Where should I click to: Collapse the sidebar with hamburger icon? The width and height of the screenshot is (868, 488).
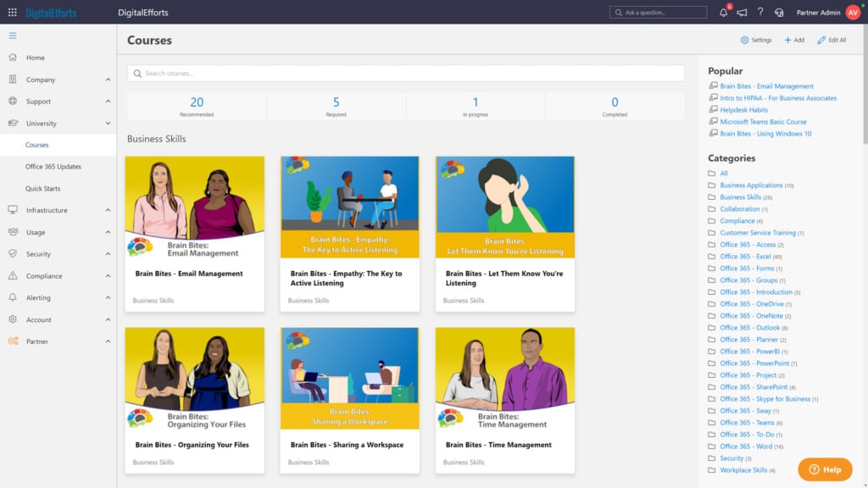[x=13, y=36]
